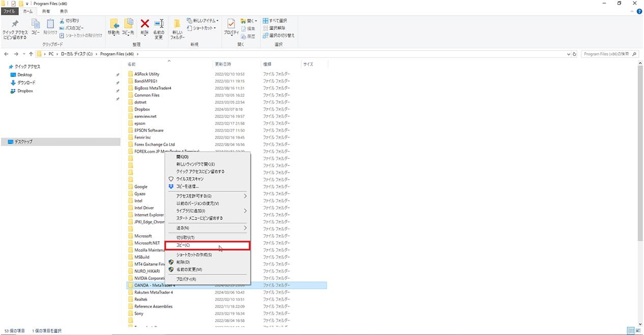This screenshot has height=335, width=644.
Task: Open the 新しいアイテム dropdown
Action: tap(202, 20)
